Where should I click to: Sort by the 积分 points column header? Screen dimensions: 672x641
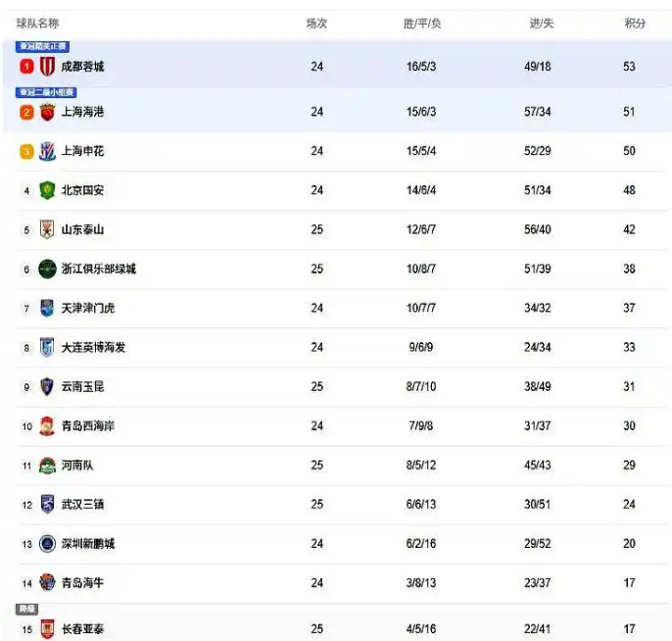pos(635,24)
